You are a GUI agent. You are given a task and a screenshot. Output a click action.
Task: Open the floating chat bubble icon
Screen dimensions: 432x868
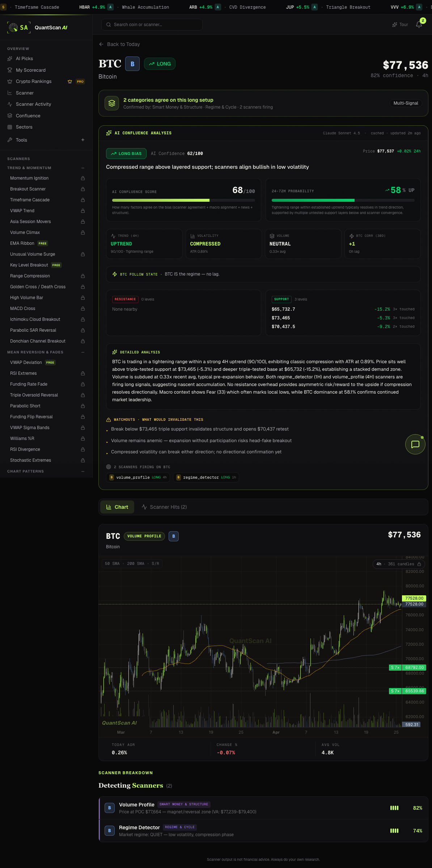coord(415,444)
